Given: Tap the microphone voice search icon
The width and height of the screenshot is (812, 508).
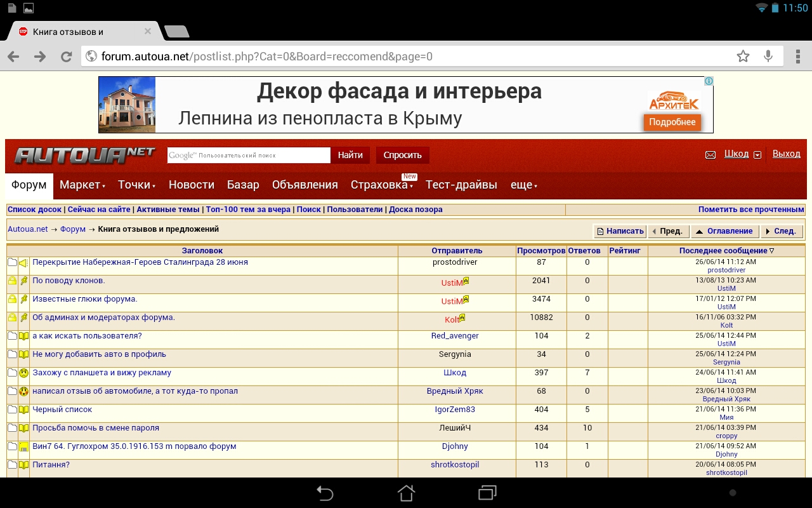Looking at the screenshot, I should coord(768,57).
